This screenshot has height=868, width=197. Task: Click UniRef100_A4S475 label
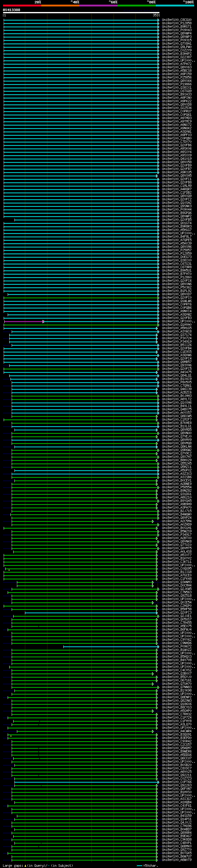point(176,372)
